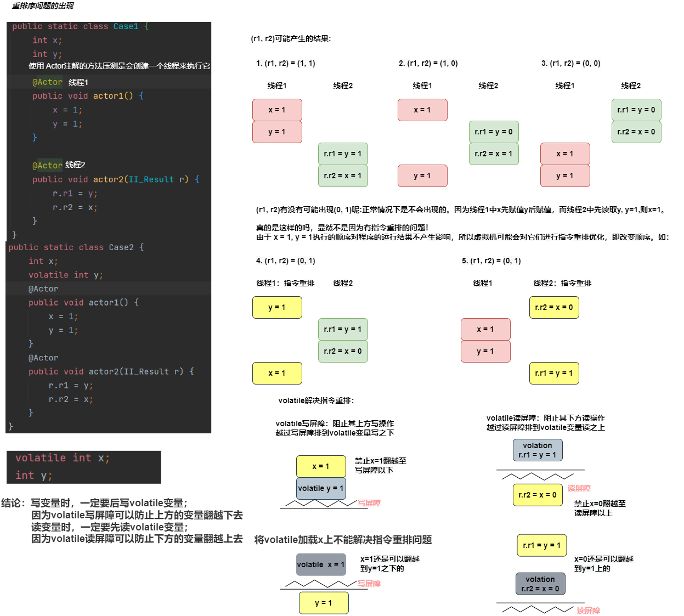
Task: Click yellow 'r.r2 = x = 0' box in result 5
Action: 554,307
